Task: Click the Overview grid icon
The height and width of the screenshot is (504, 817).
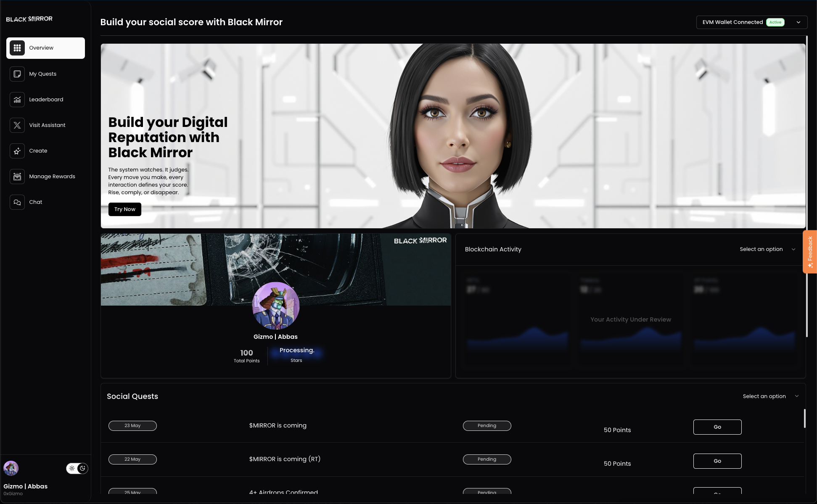Action: pos(17,48)
